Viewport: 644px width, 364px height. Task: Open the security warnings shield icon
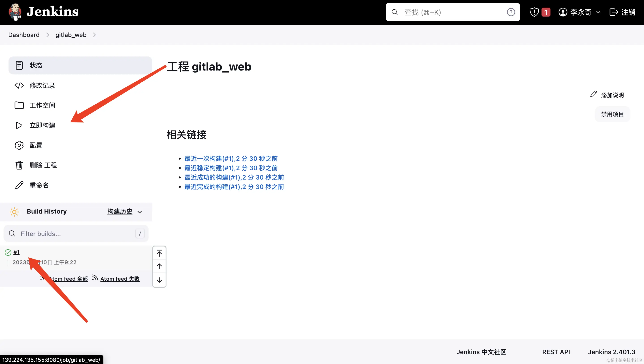pyautogui.click(x=534, y=12)
